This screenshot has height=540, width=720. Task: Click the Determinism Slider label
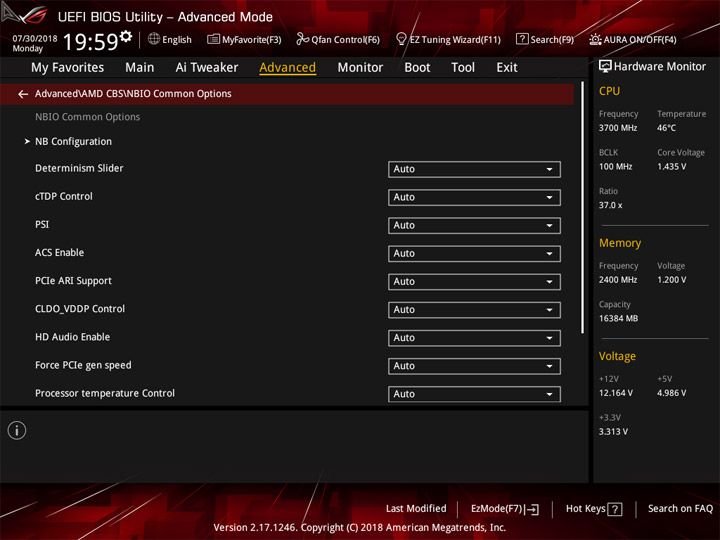click(79, 168)
